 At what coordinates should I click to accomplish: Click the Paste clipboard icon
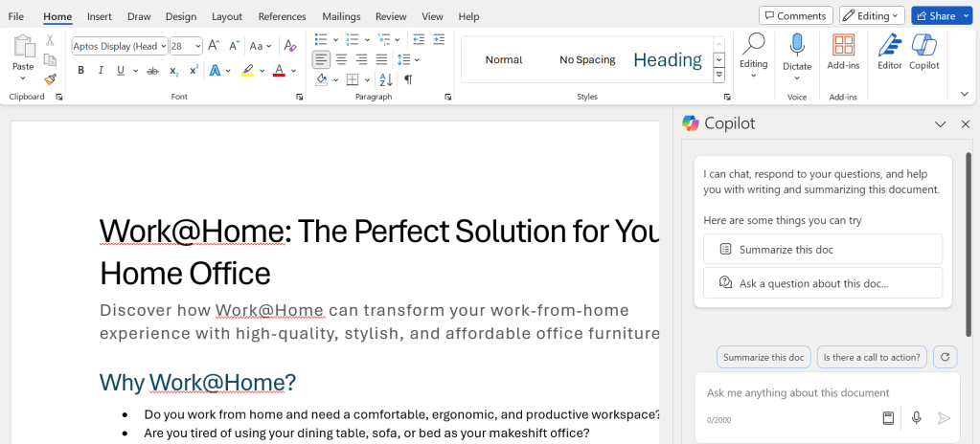click(x=23, y=48)
